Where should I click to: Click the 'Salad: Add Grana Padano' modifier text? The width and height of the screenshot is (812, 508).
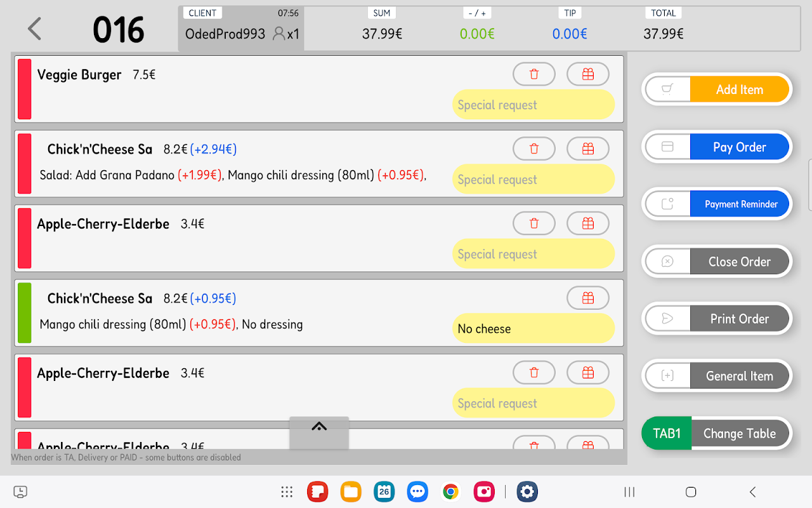click(107, 175)
